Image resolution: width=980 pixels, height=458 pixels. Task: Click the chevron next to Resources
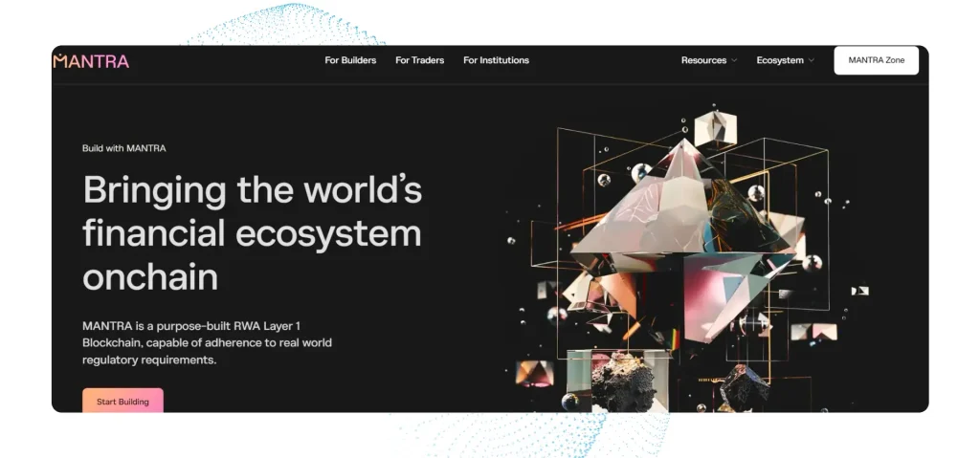click(x=734, y=60)
